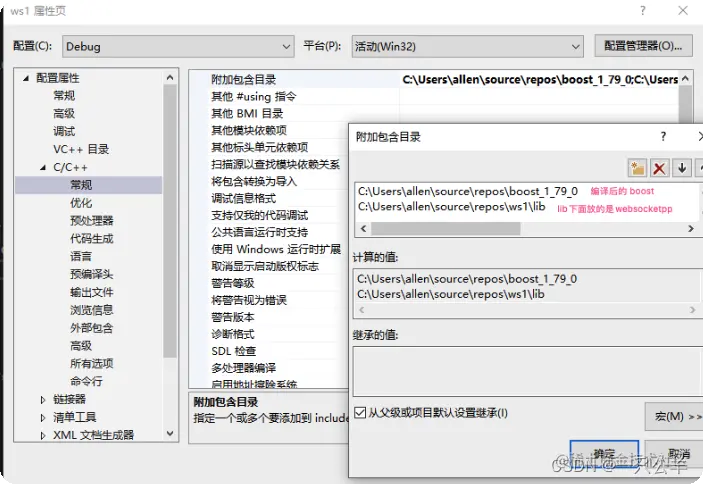Click the 其他 BMI 目录 property row
This screenshot has height=484, width=703.
coord(247,113)
